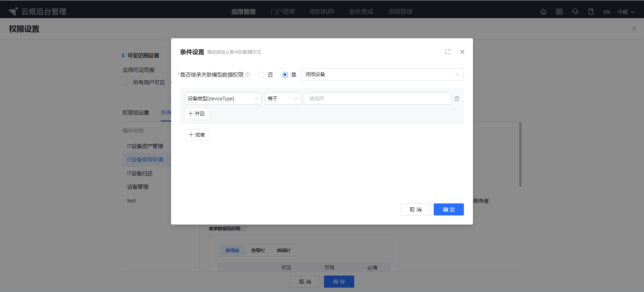Image resolution: width=644 pixels, height=292 pixels.
Task: Open the 小枢 user menu
Action: 626,12
